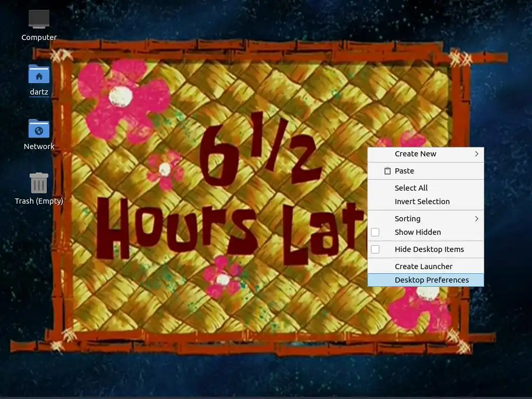Screen dimensions: 532x399
Task: Expand the Sorting submenu arrow
Action: 477,219
